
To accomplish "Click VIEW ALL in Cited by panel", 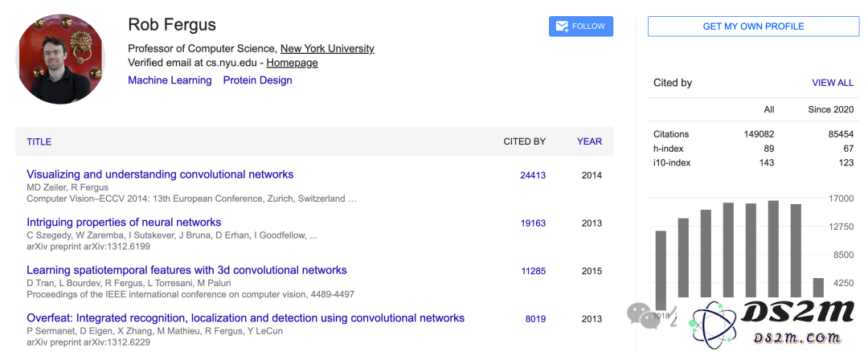I will point(833,83).
